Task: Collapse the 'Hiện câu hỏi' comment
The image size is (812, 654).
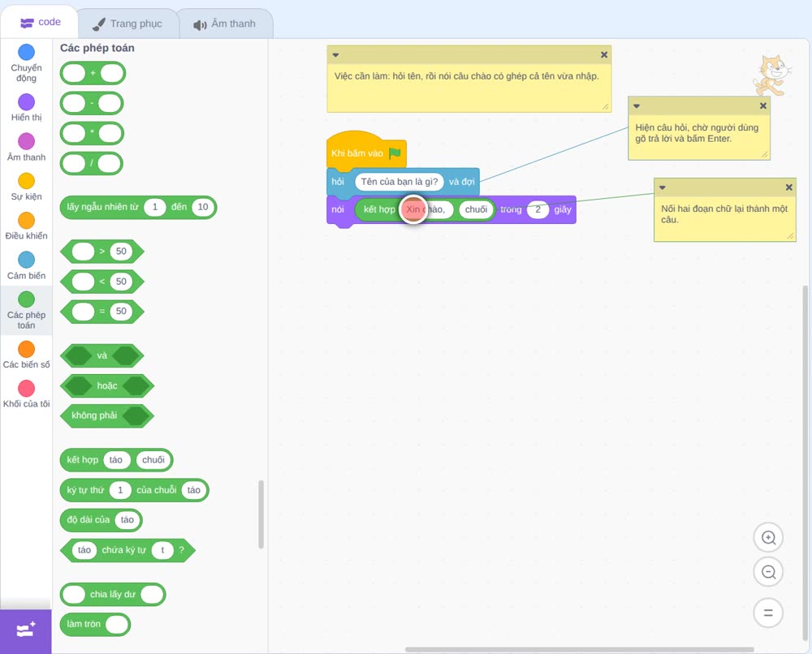Action: [x=637, y=106]
